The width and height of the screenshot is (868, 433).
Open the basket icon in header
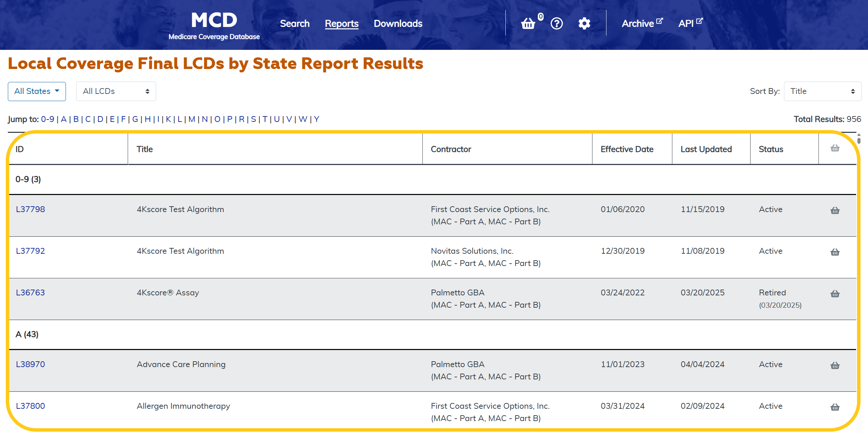click(528, 23)
